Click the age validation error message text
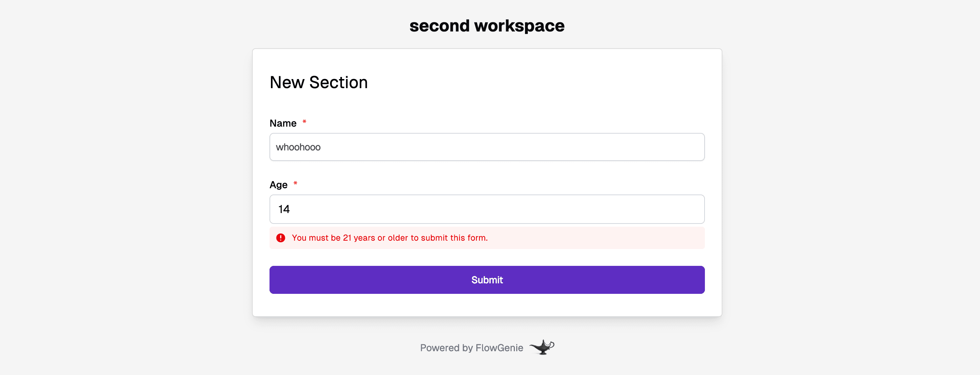This screenshot has width=980, height=375. tap(389, 238)
